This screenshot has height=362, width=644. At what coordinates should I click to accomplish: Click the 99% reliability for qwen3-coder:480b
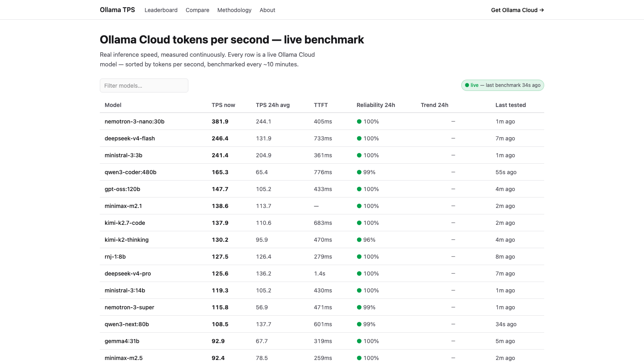click(x=369, y=172)
